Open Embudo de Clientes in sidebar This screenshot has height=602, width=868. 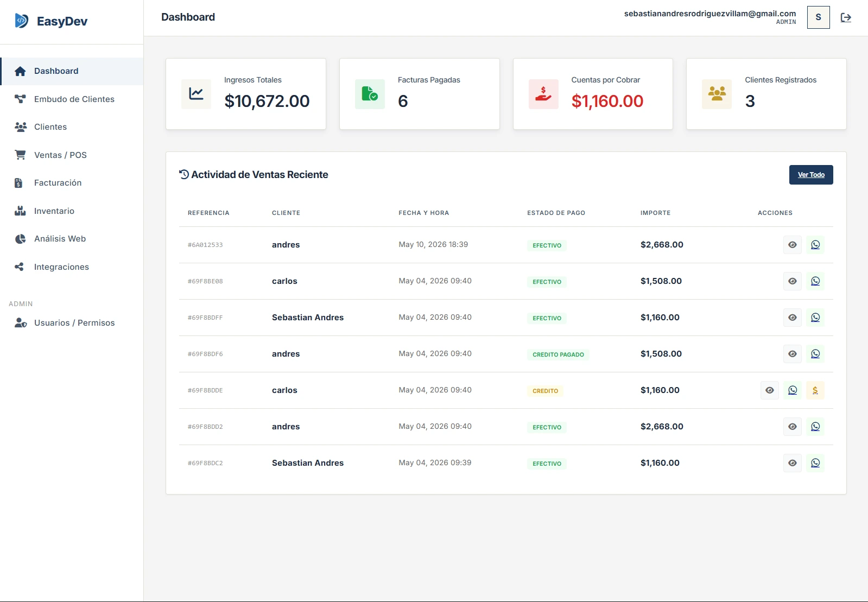[x=72, y=99]
